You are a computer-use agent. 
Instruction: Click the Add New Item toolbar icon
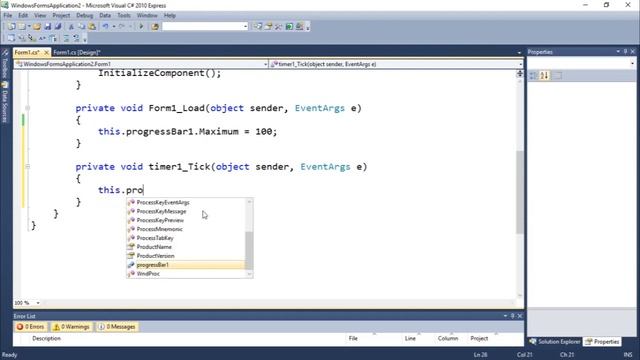(x=22, y=27)
